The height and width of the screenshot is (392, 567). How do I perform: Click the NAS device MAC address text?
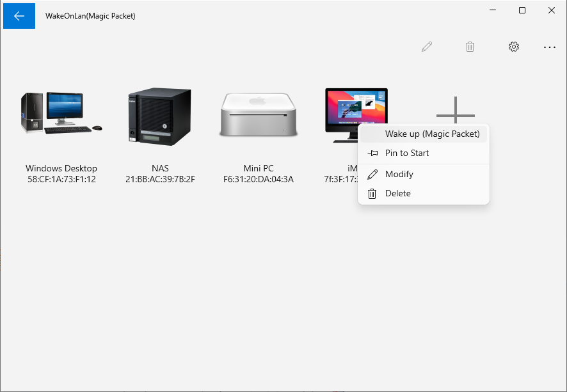(x=159, y=178)
